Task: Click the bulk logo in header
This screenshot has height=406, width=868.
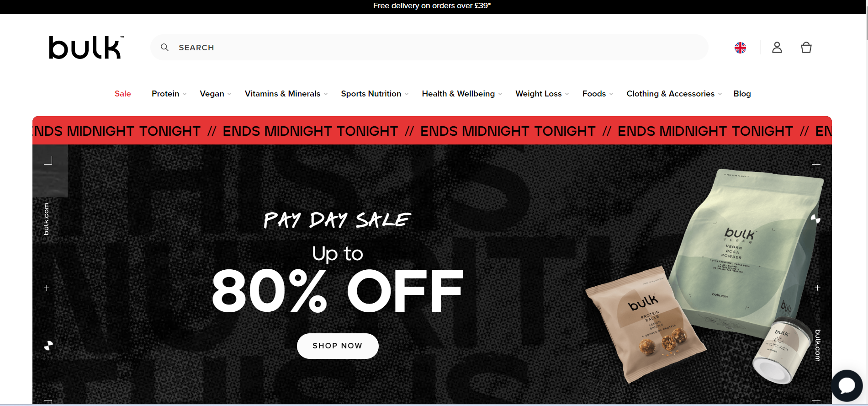Action: click(x=86, y=48)
